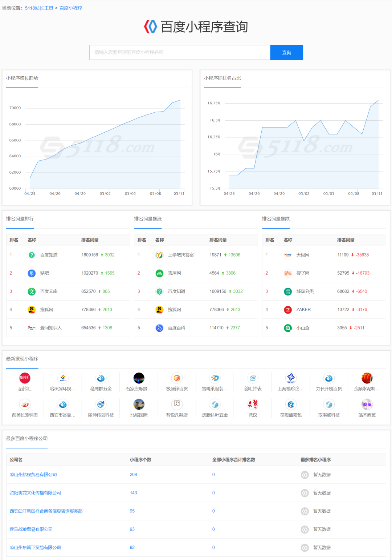Click the 贴吧 icon in the ranking list

(32, 273)
